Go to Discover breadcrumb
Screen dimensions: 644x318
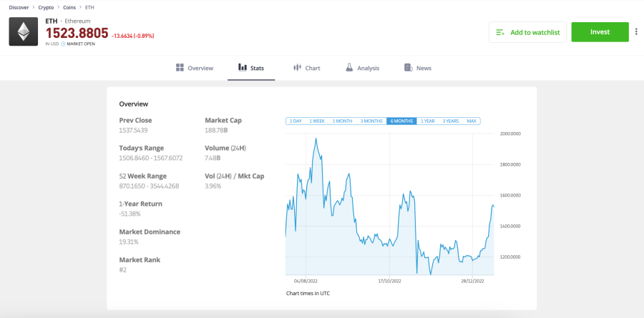click(19, 7)
